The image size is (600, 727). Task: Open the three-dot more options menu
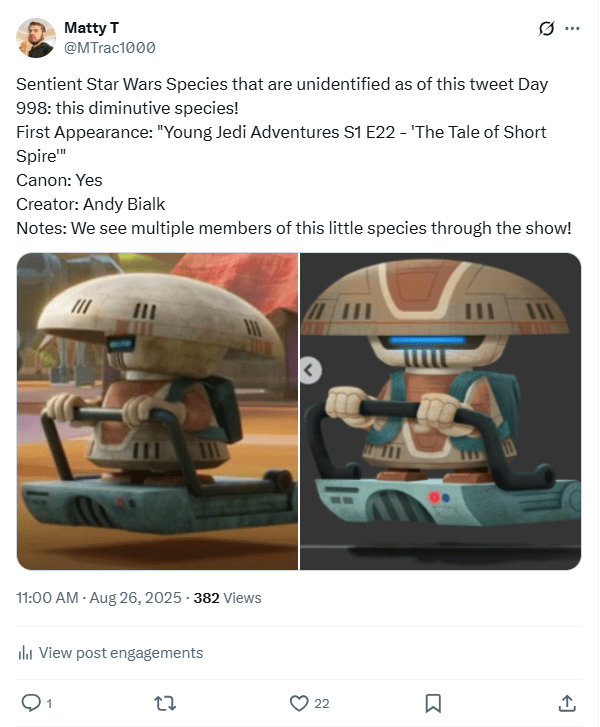(572, 29)
